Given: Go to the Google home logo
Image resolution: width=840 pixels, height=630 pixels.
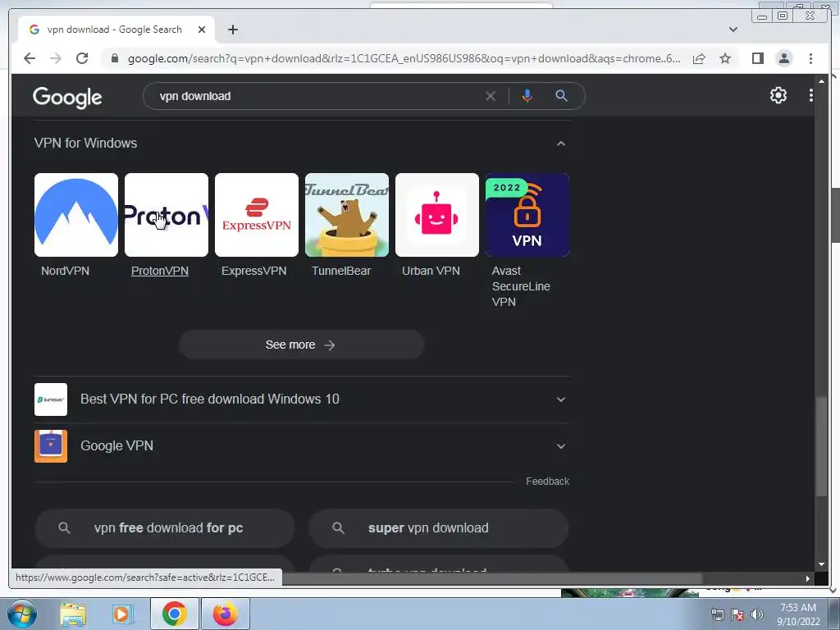Looking at the screenshot, I should click(x=67, y=97).
